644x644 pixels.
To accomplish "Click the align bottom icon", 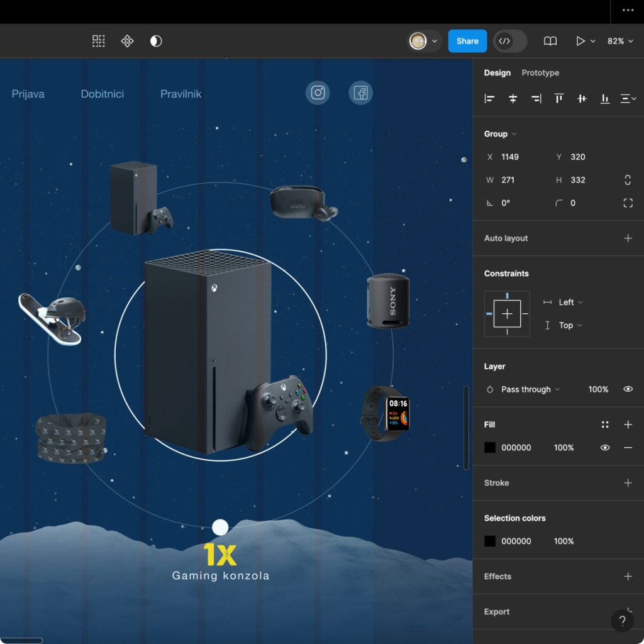I will 605,99.
